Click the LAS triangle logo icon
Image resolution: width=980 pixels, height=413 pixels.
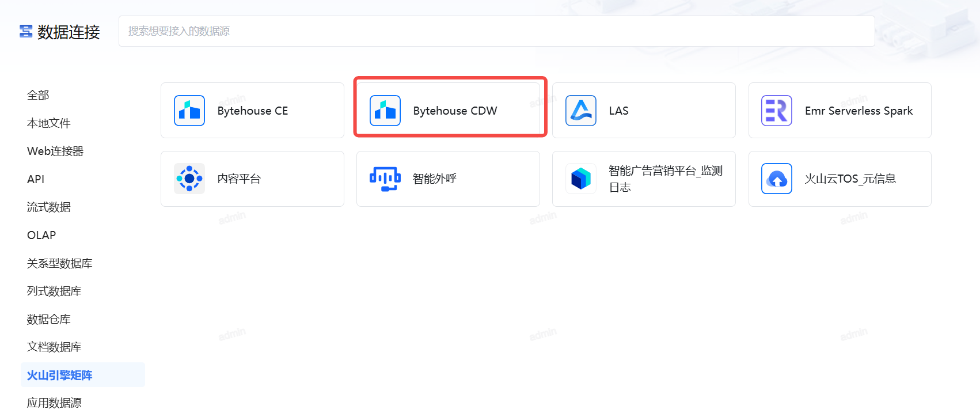coord(581,111)
